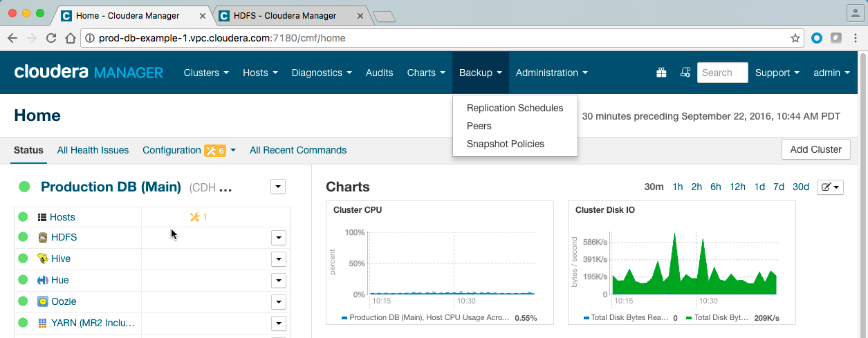This screenshot has height=338, width=868.
Task: Open the Oozie row actions dropdown
Action: (278, 302)
